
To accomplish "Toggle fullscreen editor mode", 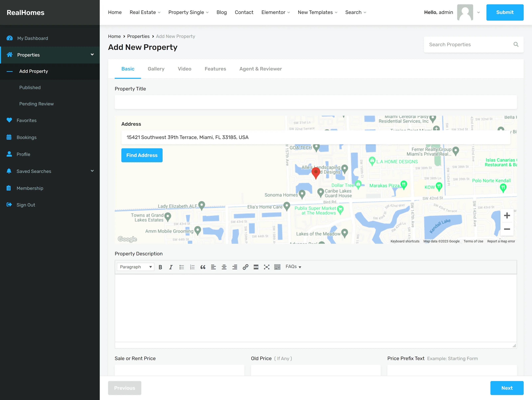I will tap(266, 267).
